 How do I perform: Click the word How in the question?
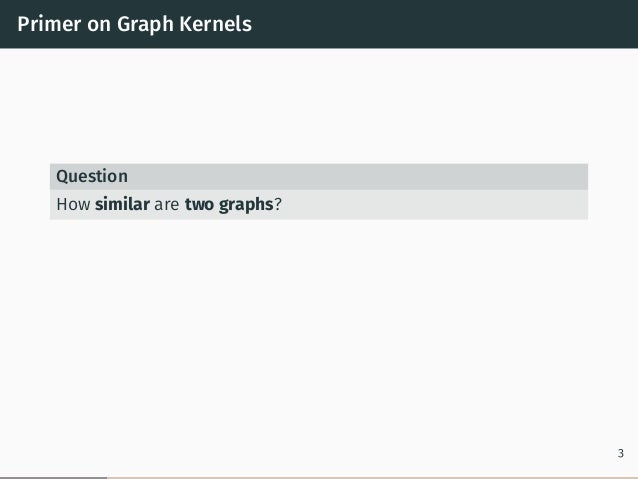pos(73,204)
